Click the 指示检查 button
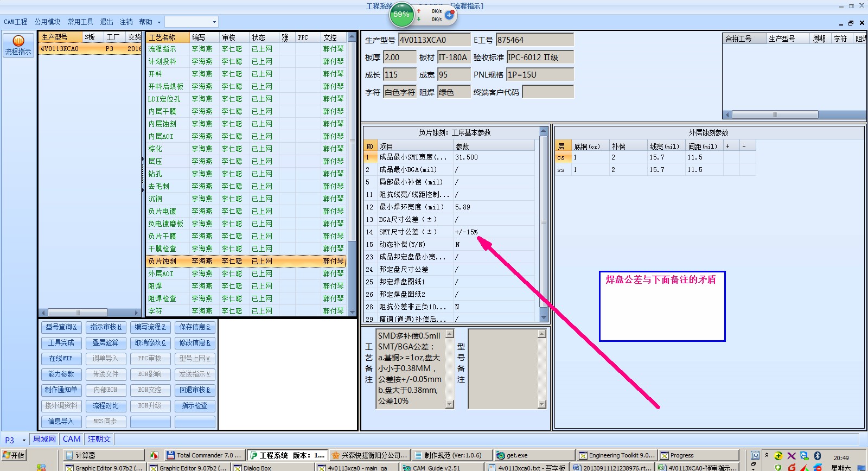 coord(195,405)
